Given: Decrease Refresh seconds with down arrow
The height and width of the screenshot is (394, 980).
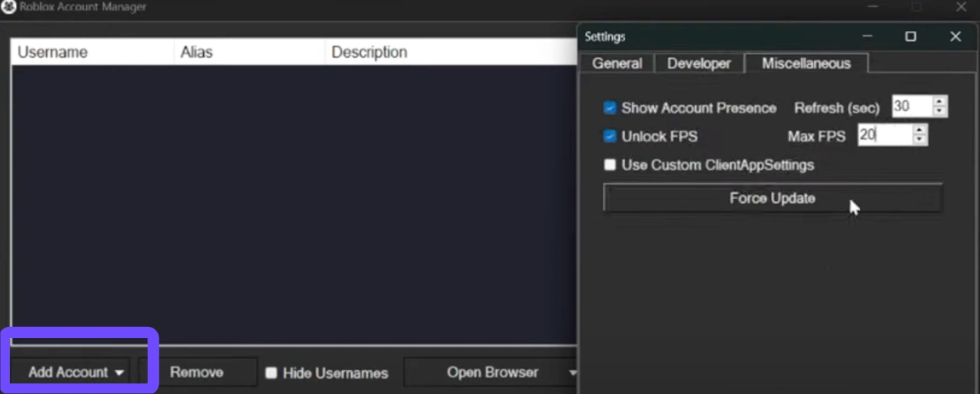Looking at the screenshot, I should (939, 112).
